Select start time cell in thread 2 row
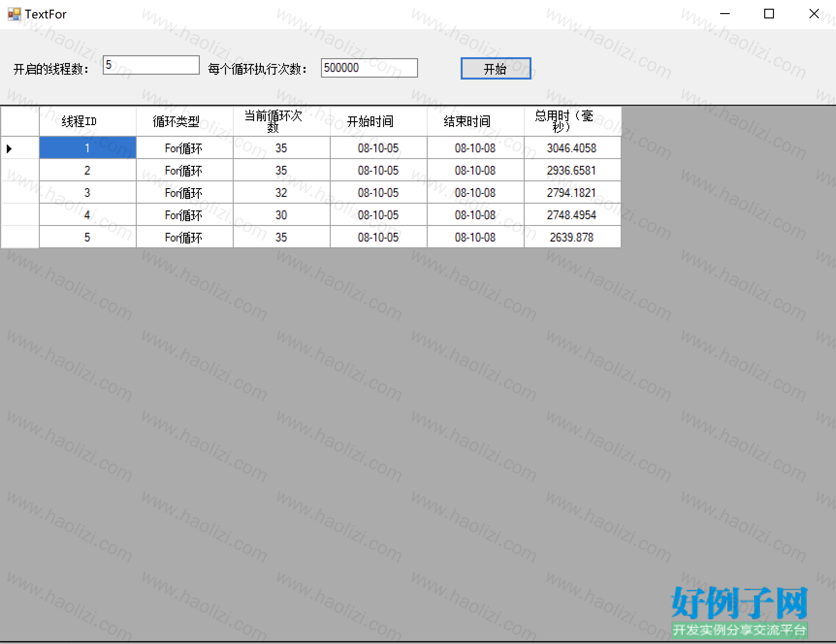 coord(379,170)
